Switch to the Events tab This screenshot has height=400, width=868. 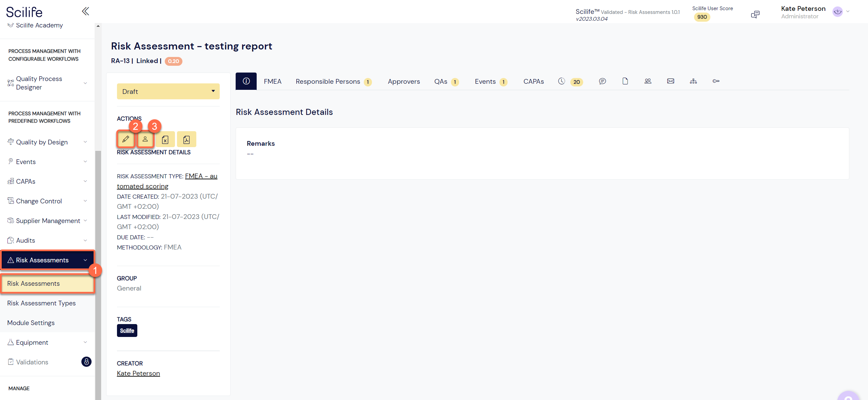click(x=491, y=81)
